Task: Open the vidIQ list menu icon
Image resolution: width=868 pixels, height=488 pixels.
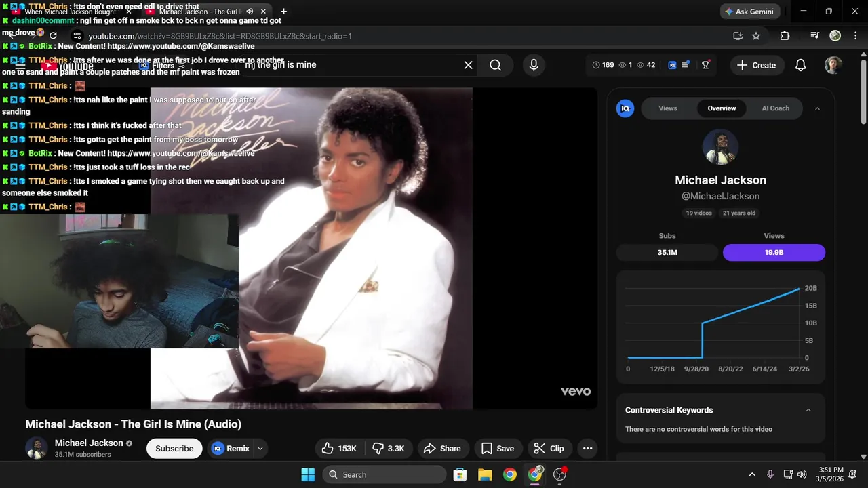Action: [686, 64]
